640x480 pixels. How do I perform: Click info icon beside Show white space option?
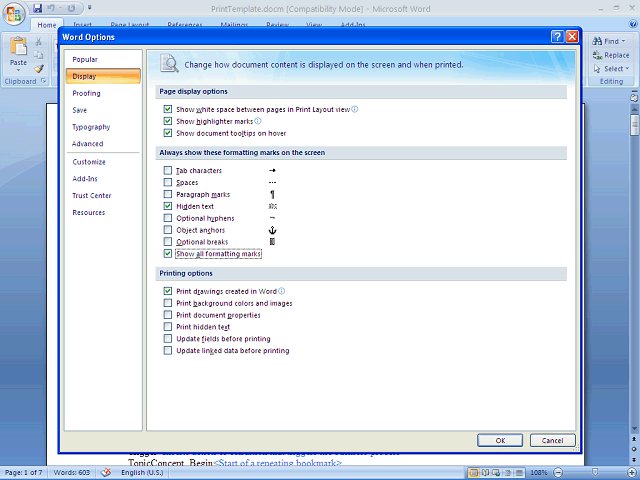pyautogui.click(x=355, y=109)
